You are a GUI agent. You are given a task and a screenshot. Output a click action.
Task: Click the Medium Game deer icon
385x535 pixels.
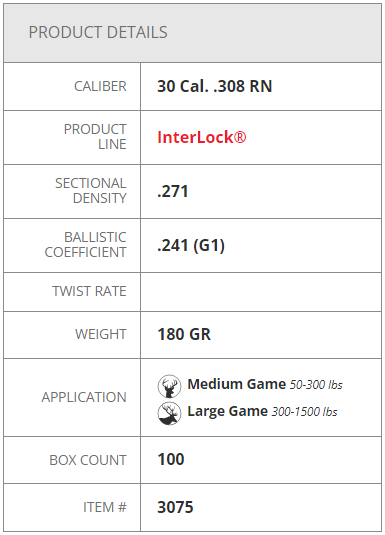pyautogui.click(x=169, y=386)
